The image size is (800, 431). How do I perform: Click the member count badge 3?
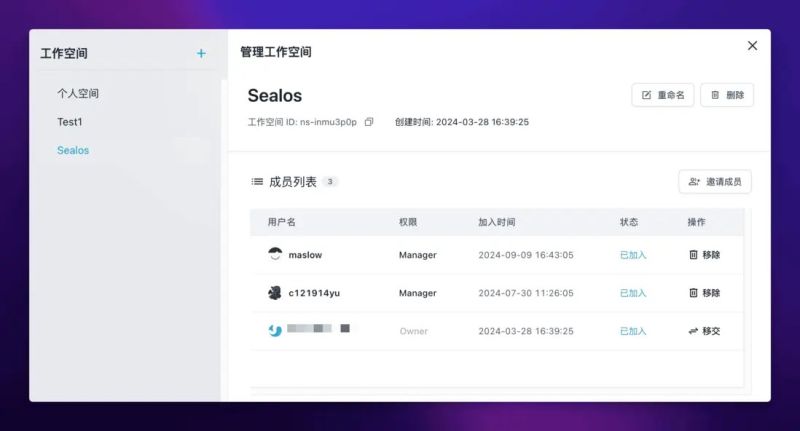pyautogui.click(x=330, y=182)
